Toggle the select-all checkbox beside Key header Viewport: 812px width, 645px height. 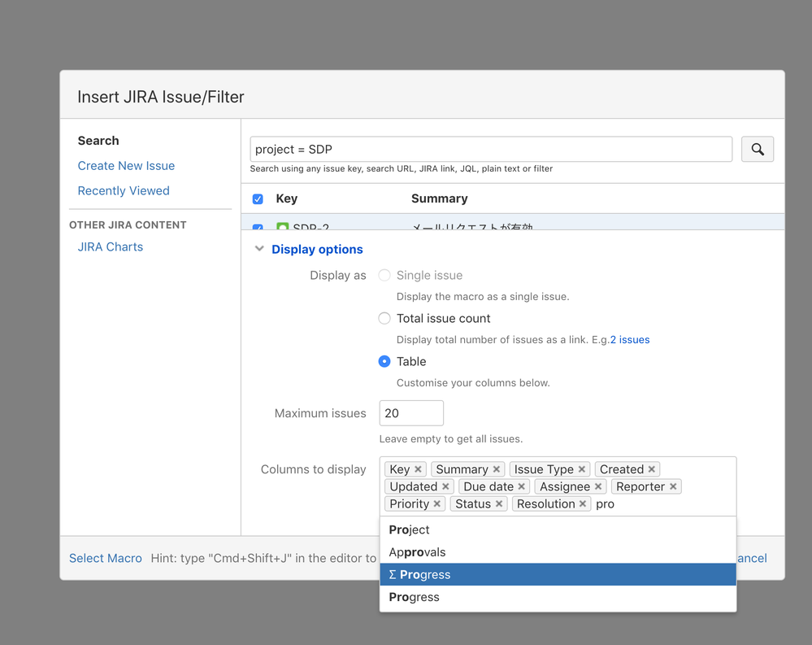258,199
